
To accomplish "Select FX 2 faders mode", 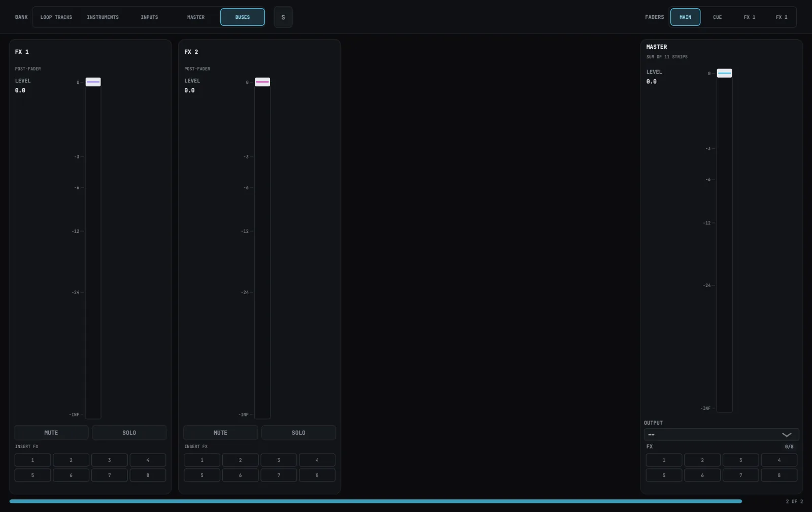I will pos(782,17).
